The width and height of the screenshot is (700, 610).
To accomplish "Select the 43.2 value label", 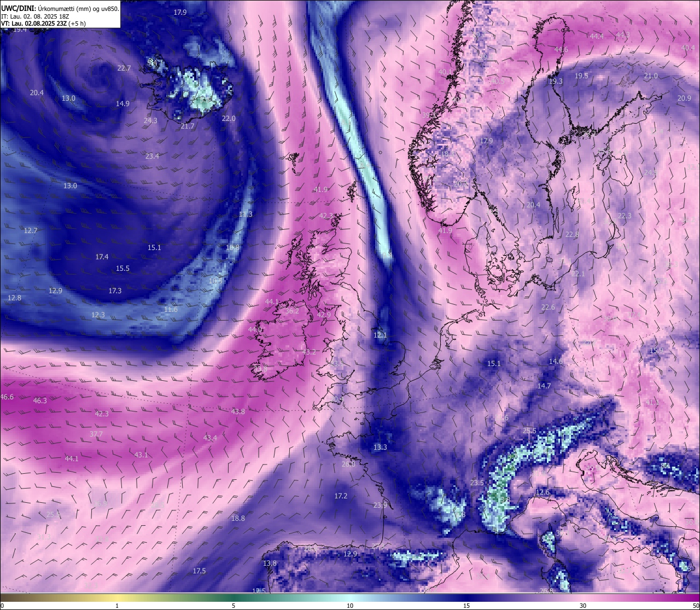I will pos(309,352).
